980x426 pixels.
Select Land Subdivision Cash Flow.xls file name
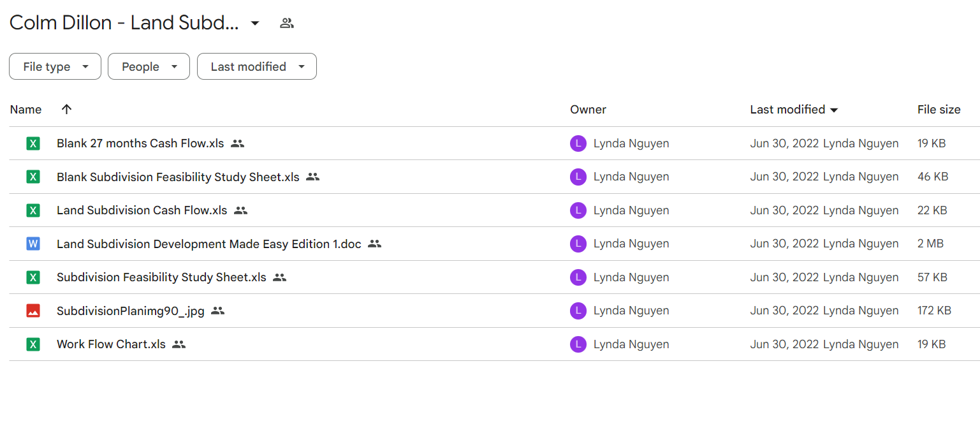click(142, 210)
